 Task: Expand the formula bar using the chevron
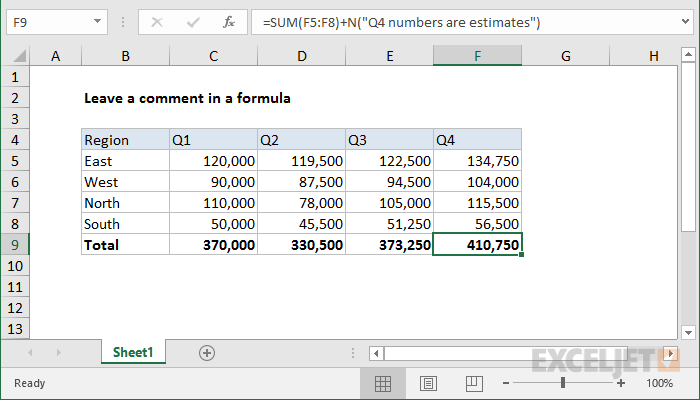click(685, 21)
